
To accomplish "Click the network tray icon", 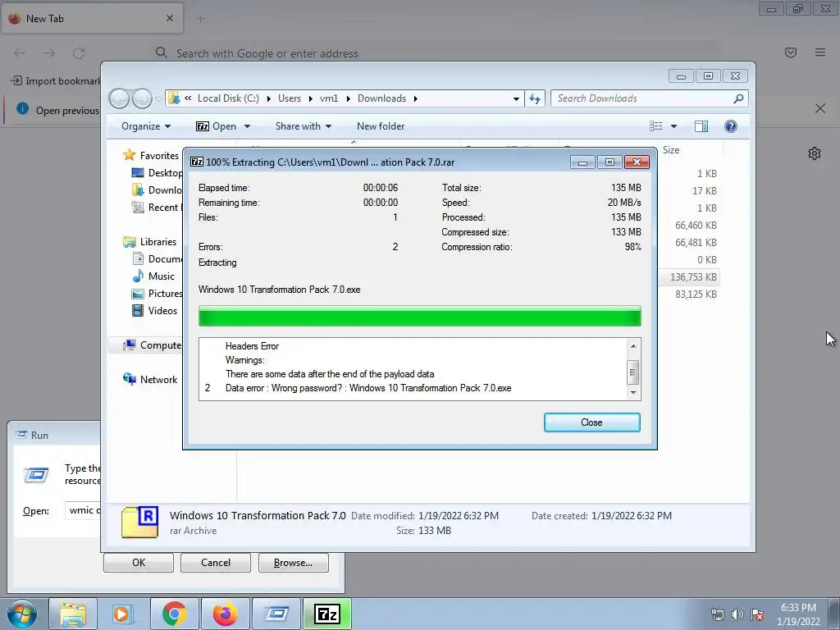I will click(x=717, y=614).
